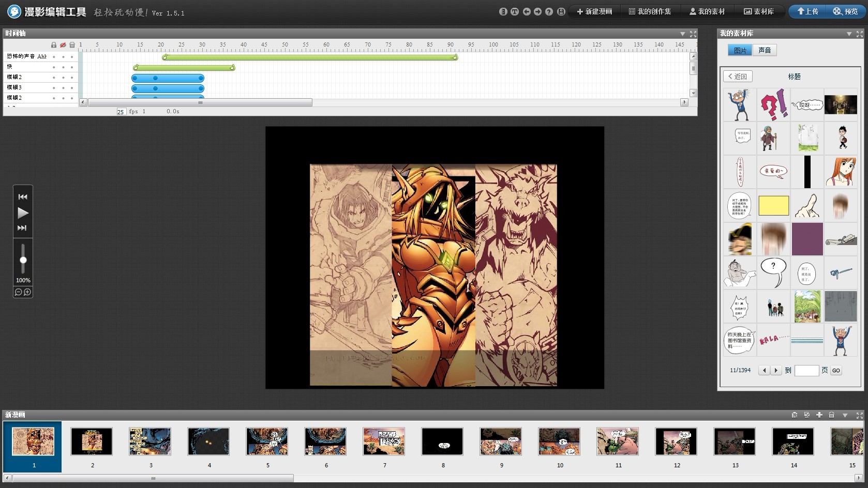Toggle visibility dot for 恐怖的声音 layer

[63, 57]
